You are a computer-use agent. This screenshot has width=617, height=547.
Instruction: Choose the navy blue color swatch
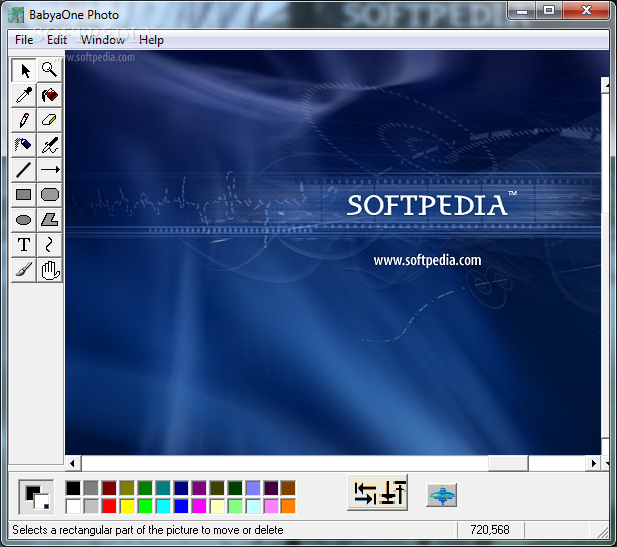coord(181,488)
